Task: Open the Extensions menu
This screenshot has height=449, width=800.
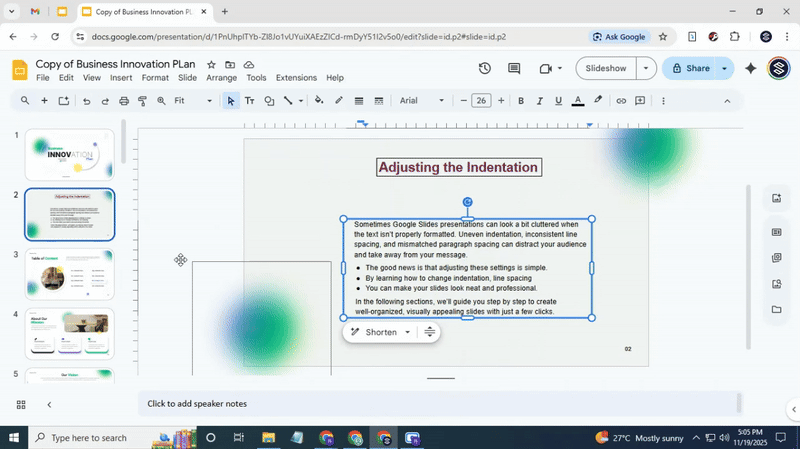Action: [296, 78]
